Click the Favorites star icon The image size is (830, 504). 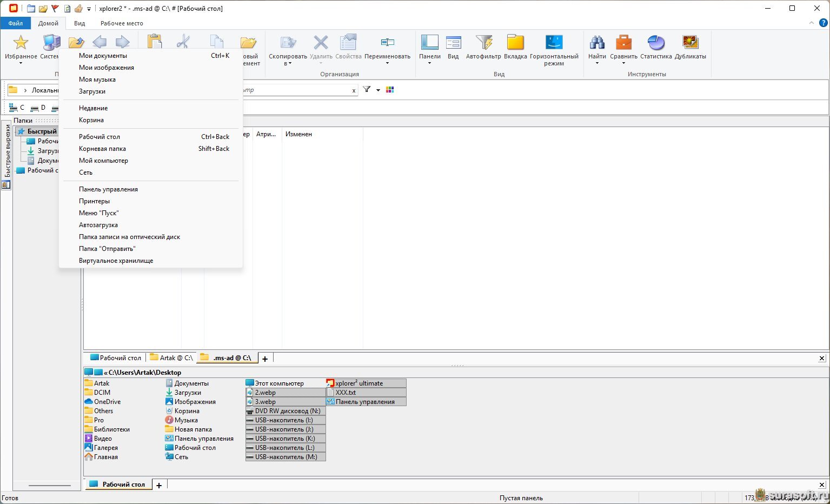[x=21, y=43]
